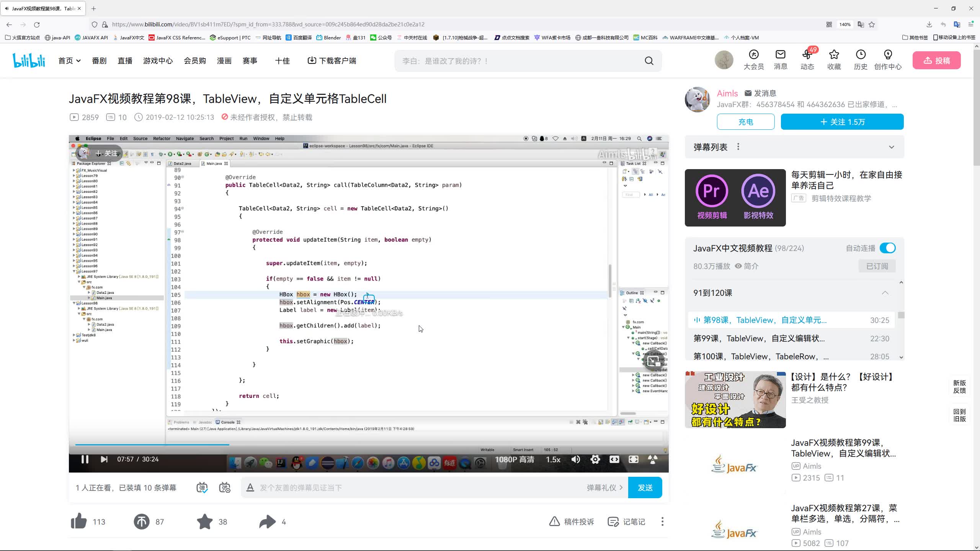Follow the uploader Aimls
The image size is (980, 551).
pyautogui.click(x=842, y=122)
